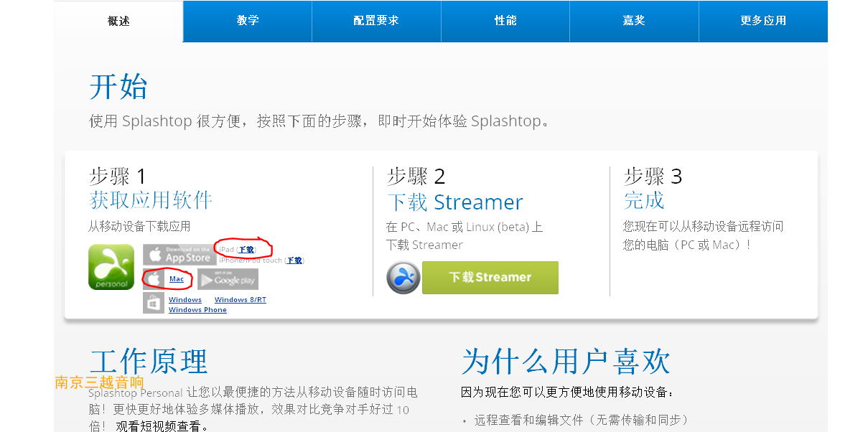Screen dimensions: 868x432
Task: Go to the 嘉奖 tab
Action: tap(634, 21)
